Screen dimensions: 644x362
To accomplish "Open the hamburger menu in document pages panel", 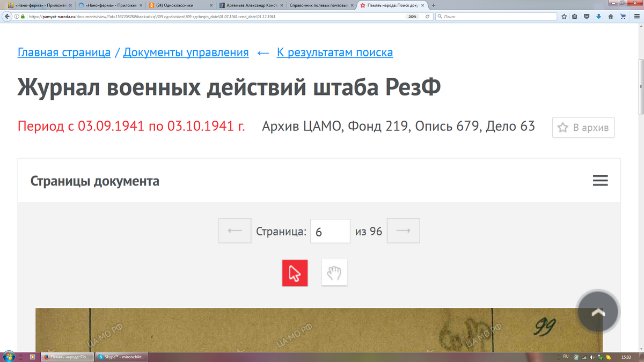I will tap(600, 181).
